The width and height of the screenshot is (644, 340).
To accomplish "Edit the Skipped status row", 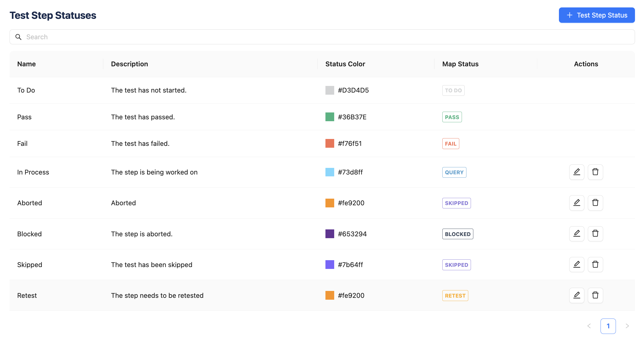I will [577, 264].
